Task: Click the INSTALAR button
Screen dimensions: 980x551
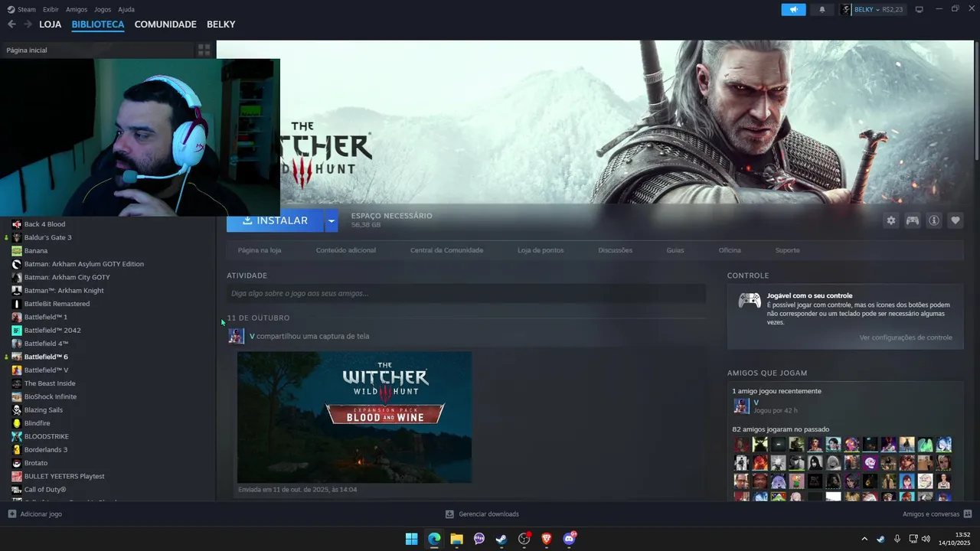Action: 275,220
